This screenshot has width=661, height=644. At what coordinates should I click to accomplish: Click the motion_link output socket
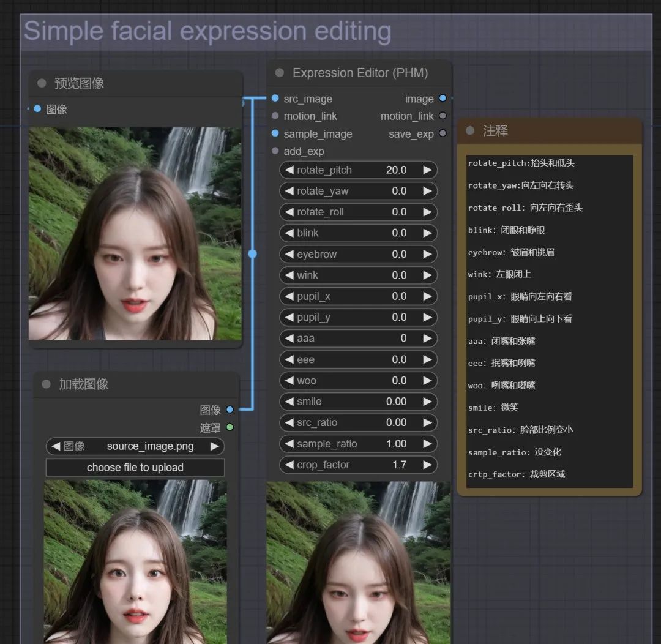[443, 116]
